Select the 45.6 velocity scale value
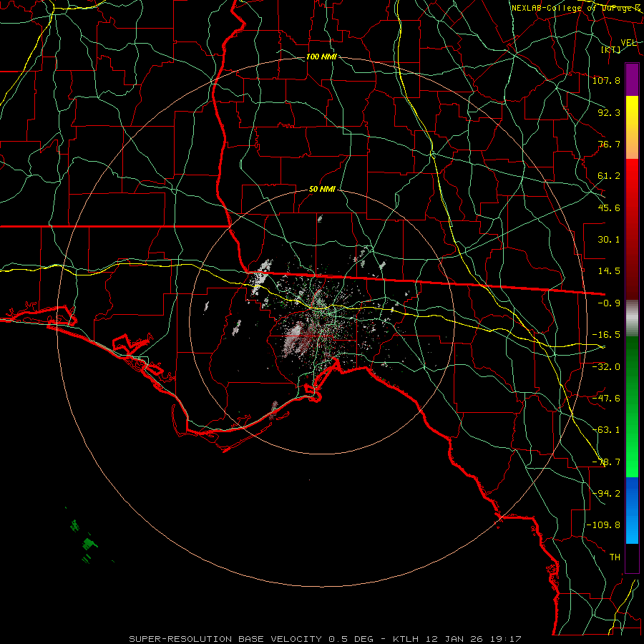Image resolution: width=644 pixels, height=644 pixels. coord(609,208)
